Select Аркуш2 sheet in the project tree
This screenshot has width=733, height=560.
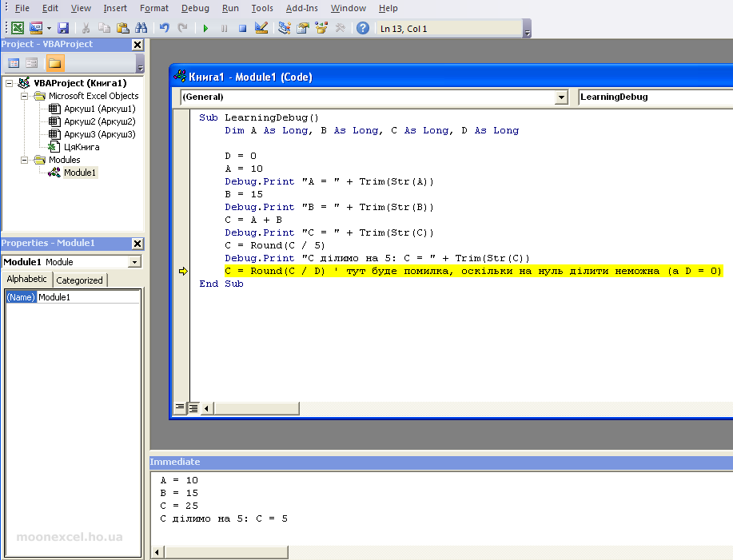99,121
